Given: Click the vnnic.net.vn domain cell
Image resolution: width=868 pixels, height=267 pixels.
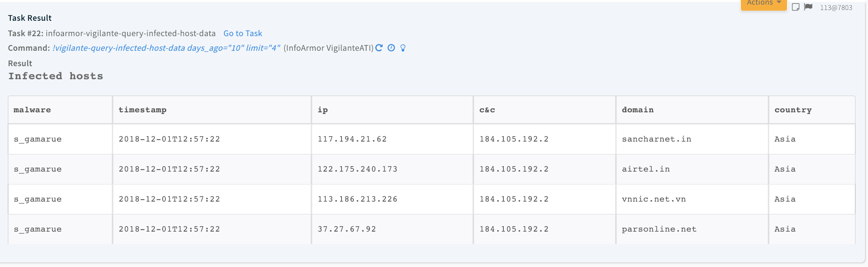Looking at the screenshot, I should (654, 199).
